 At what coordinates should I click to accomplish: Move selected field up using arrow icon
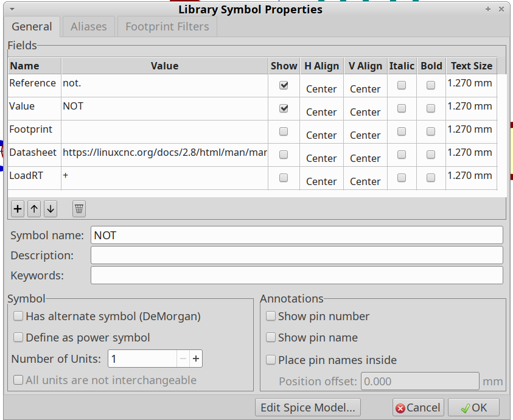[x=34, y=209]
